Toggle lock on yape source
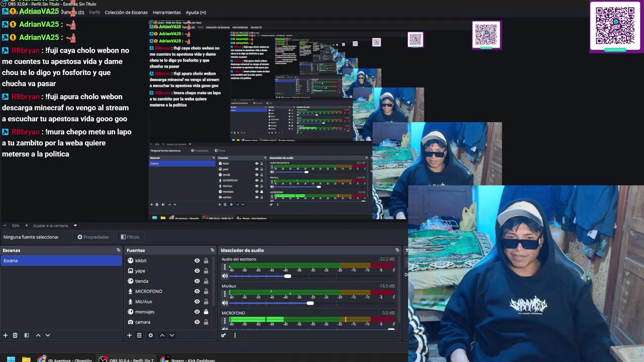This screenshot has height=362, width=644. tap(206, 271)
